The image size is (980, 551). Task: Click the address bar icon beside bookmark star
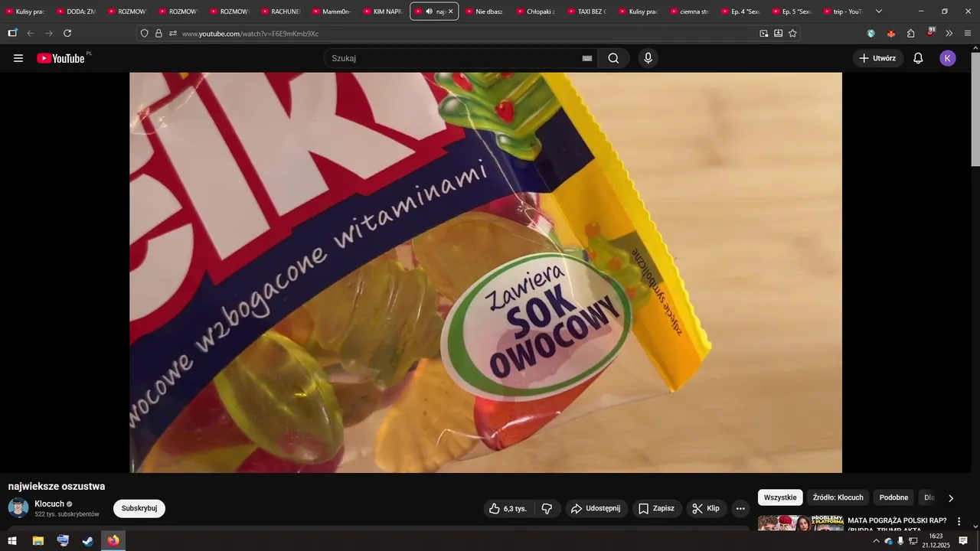click(779, 34)
